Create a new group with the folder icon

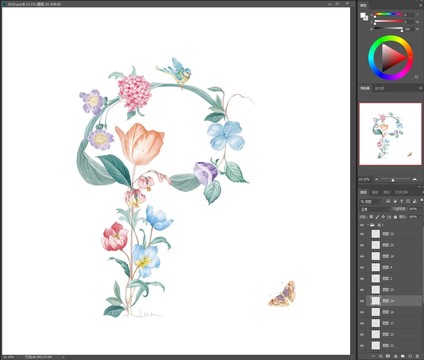(x=403, y=356)
